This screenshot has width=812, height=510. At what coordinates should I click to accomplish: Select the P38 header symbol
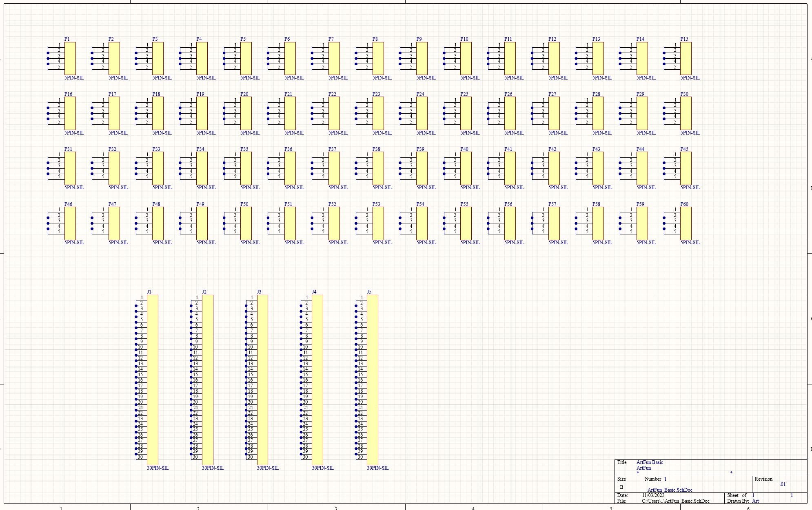378,168
